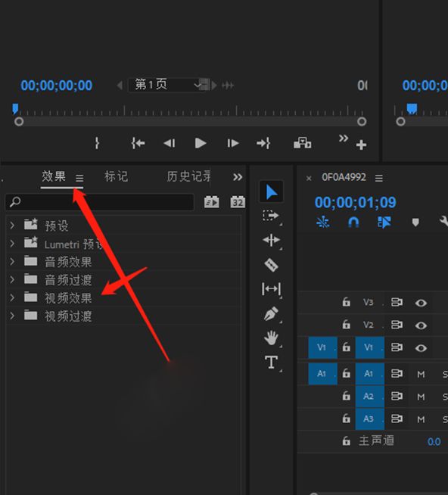Select the Track Select Forward tool
This screenshot has width=448, height=495.
click(271, 216)
